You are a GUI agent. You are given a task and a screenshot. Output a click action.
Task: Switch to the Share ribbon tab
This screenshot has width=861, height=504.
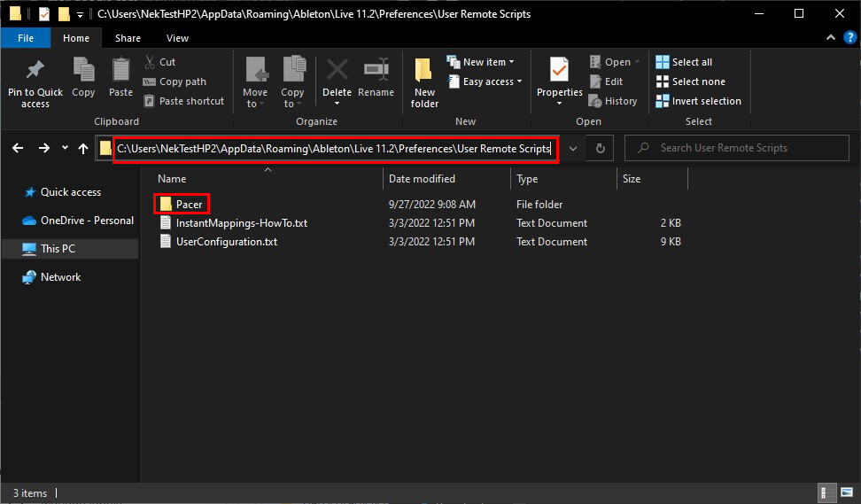coord(128,38)
